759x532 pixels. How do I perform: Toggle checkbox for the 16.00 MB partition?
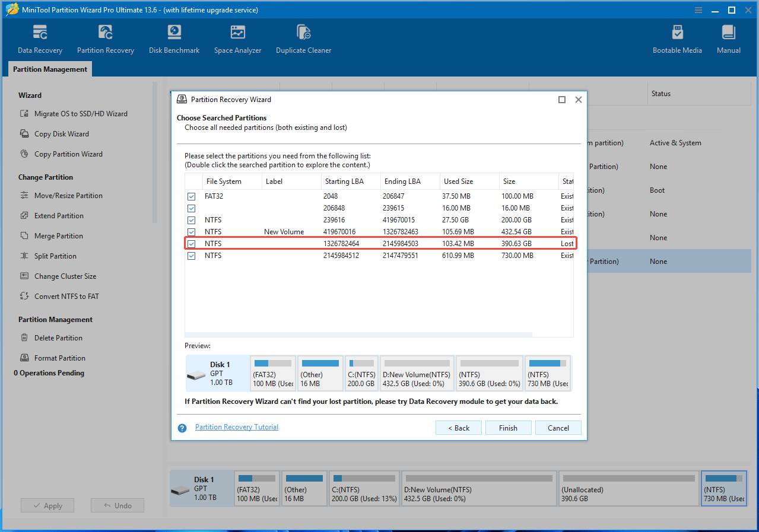tap(191, 208)
